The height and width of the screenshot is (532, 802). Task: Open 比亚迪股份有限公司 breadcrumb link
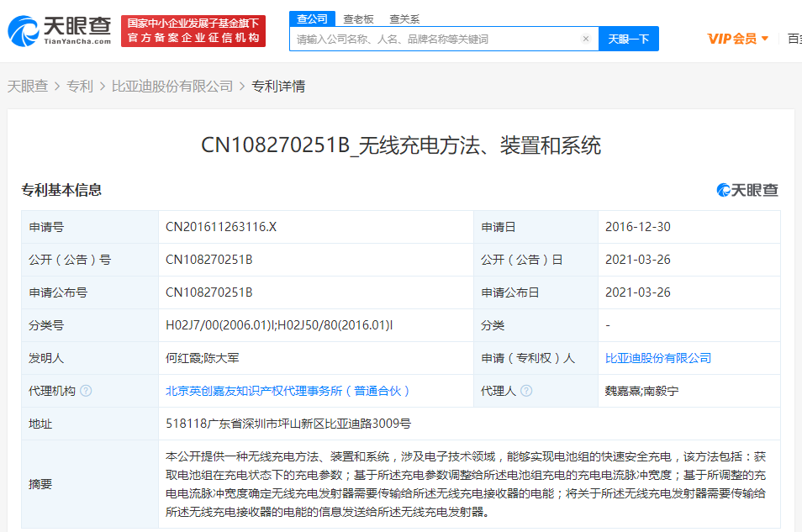(172, 87)
